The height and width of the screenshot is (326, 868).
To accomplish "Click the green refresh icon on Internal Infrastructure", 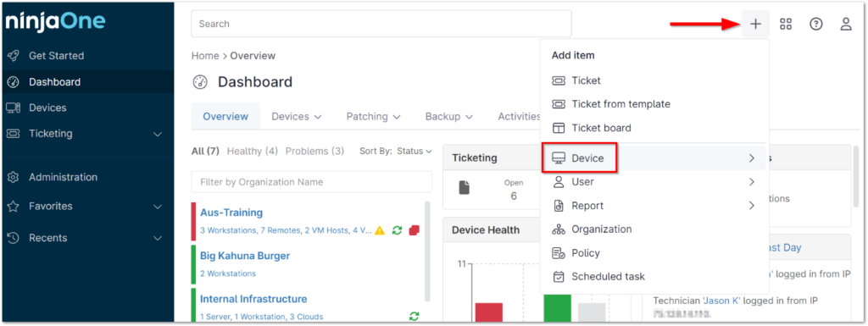I will click(414, 316).
